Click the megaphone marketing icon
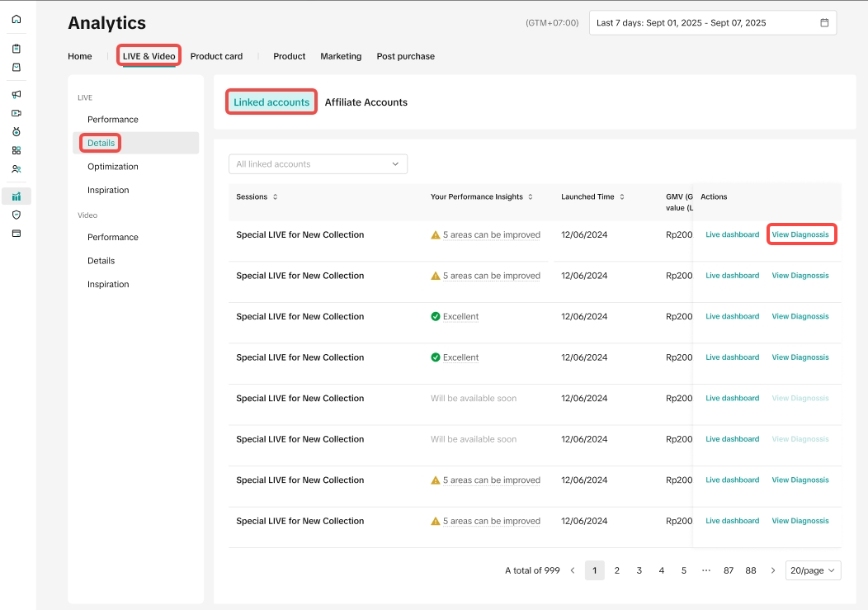The height and width of the screenshot is (610, 868). pos(17,94)
